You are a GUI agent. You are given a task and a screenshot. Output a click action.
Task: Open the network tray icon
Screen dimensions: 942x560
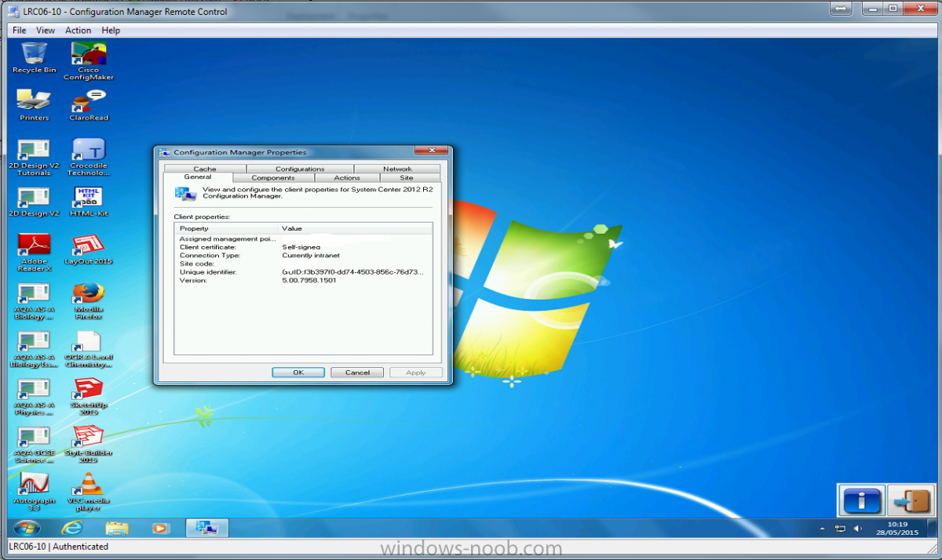pyautogui.click(x=841, y=529)
